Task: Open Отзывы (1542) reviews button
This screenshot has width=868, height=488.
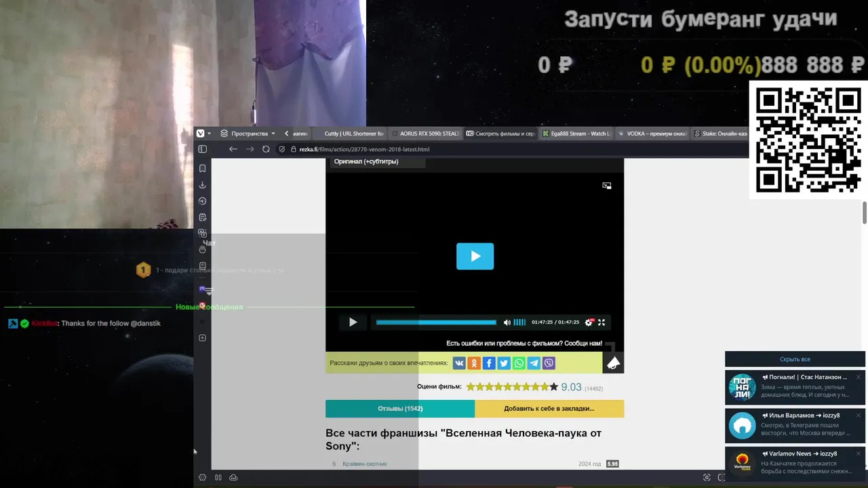Action: tap(400, 409)
